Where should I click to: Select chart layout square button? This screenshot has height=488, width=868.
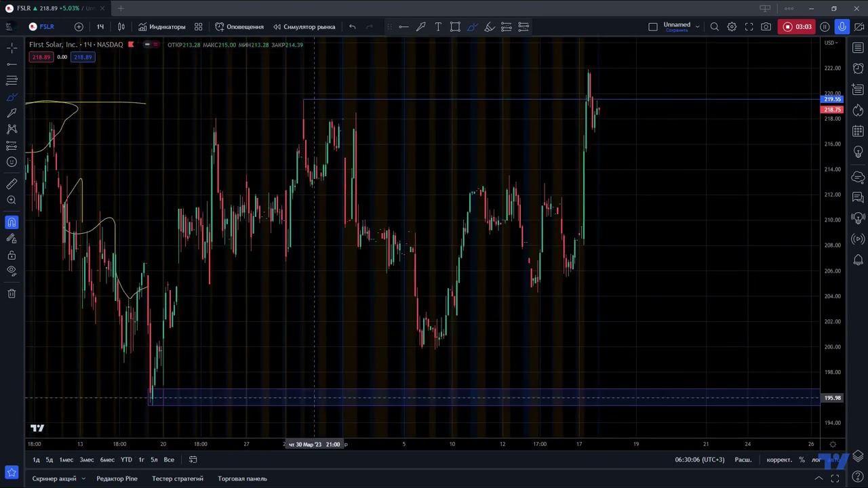tap(653, 26)
